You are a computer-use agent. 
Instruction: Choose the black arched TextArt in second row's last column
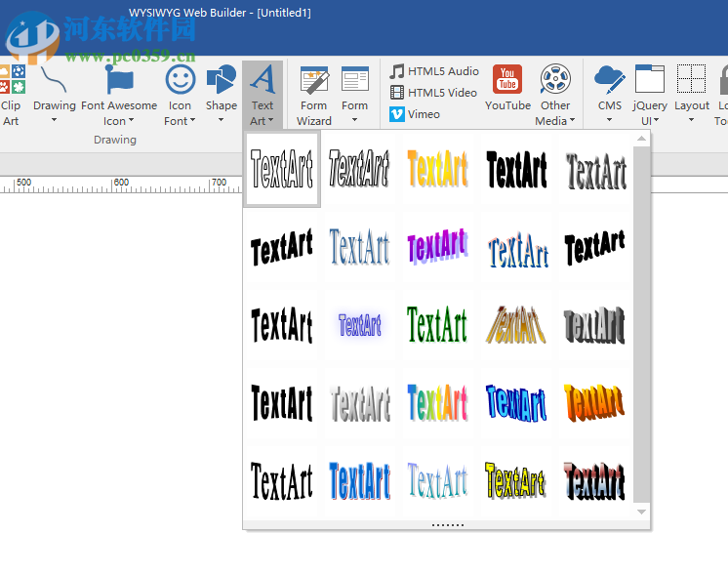[x=594, y=247]
